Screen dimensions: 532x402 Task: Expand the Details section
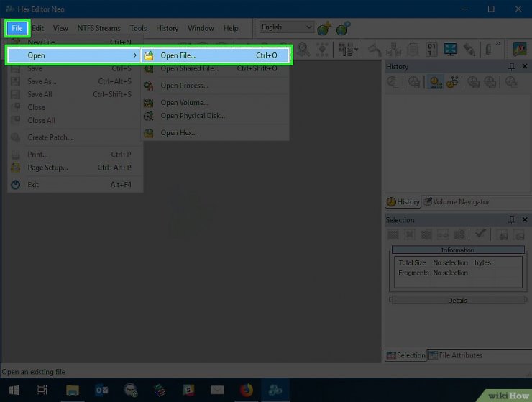[x=458, y=300]
